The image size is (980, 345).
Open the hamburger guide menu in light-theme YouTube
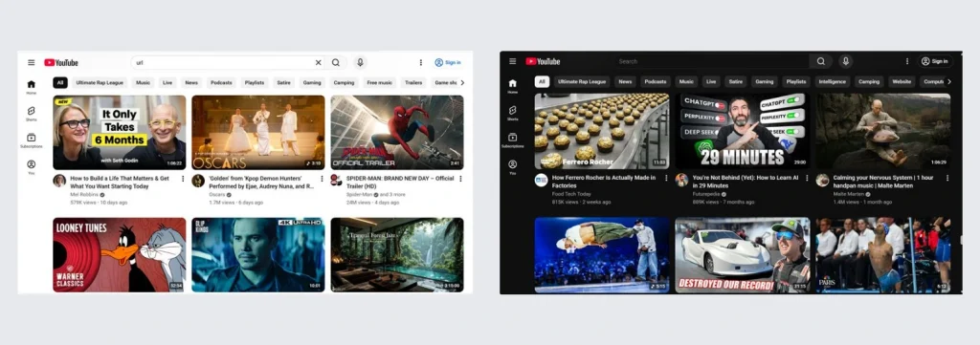(32, 62)
